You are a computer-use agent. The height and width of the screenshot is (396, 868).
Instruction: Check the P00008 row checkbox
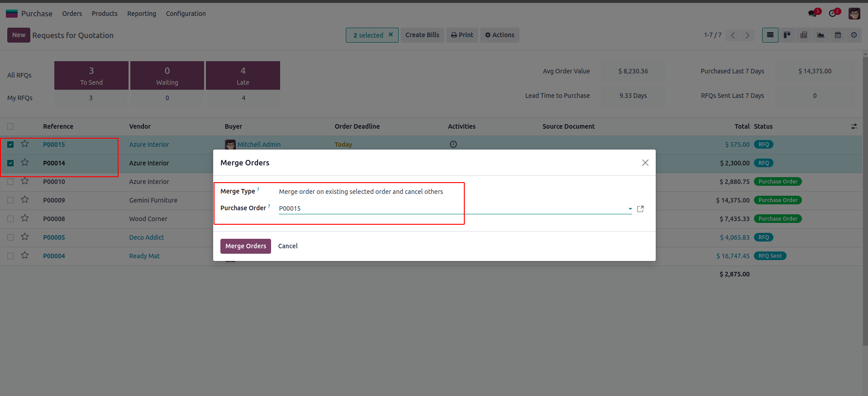[10, 219]
